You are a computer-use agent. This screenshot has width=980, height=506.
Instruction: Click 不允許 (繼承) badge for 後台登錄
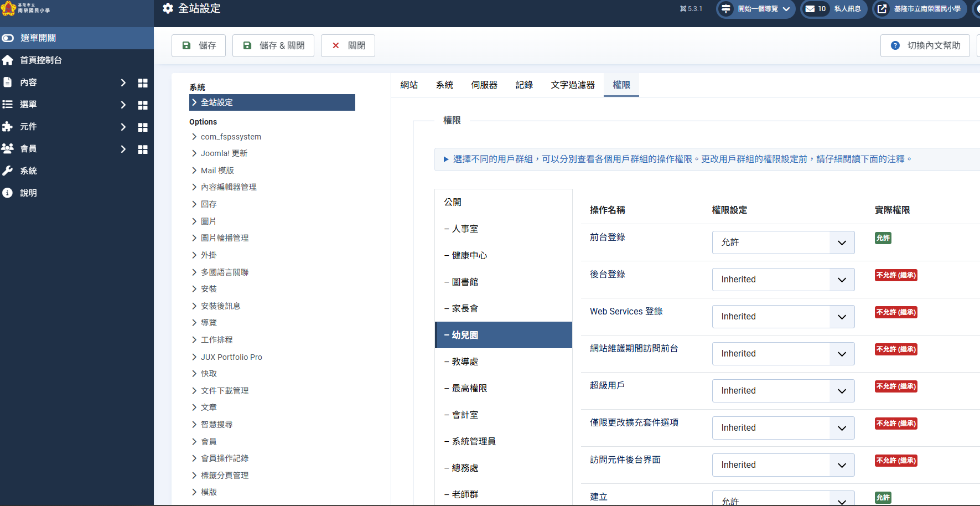896,275
